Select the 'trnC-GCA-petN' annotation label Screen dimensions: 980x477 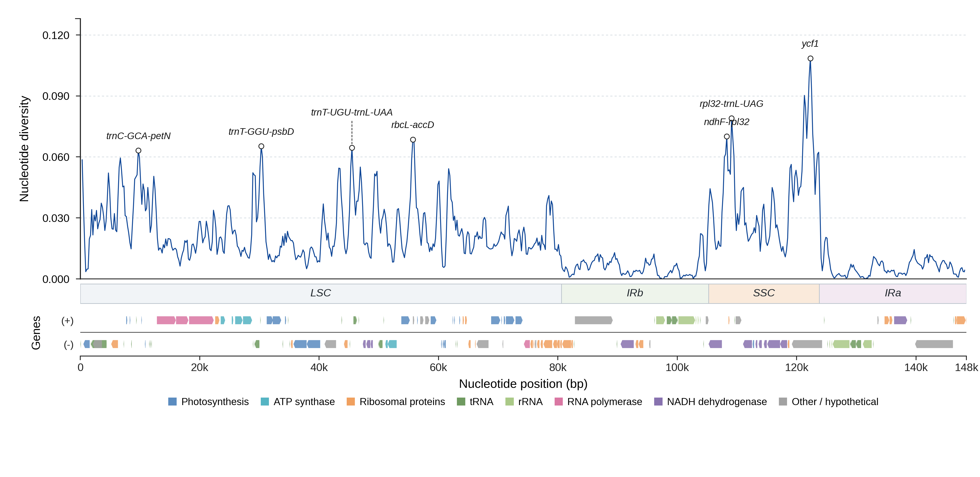pos(138,136)
